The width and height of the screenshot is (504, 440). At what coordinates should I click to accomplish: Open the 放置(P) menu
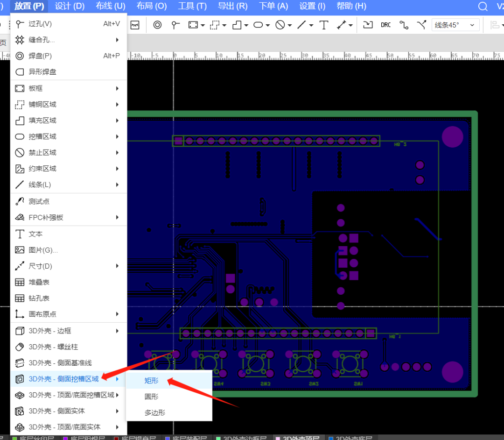[29, 6]
